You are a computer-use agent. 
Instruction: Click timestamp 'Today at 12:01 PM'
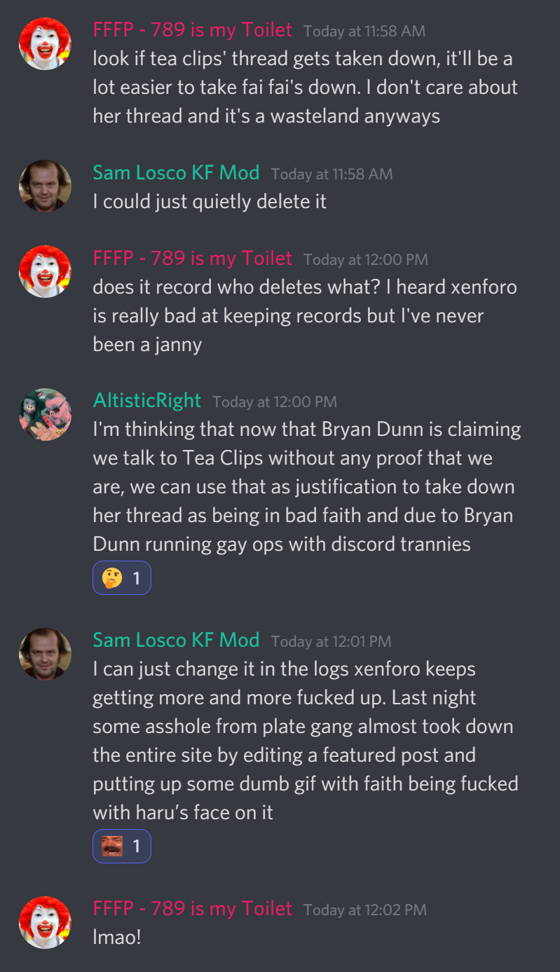tap(332, 641)
